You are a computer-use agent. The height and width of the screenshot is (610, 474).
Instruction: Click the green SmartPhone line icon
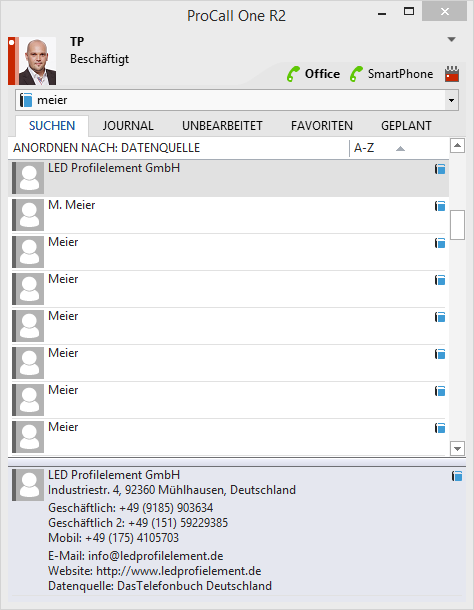(x=356, y=74)
